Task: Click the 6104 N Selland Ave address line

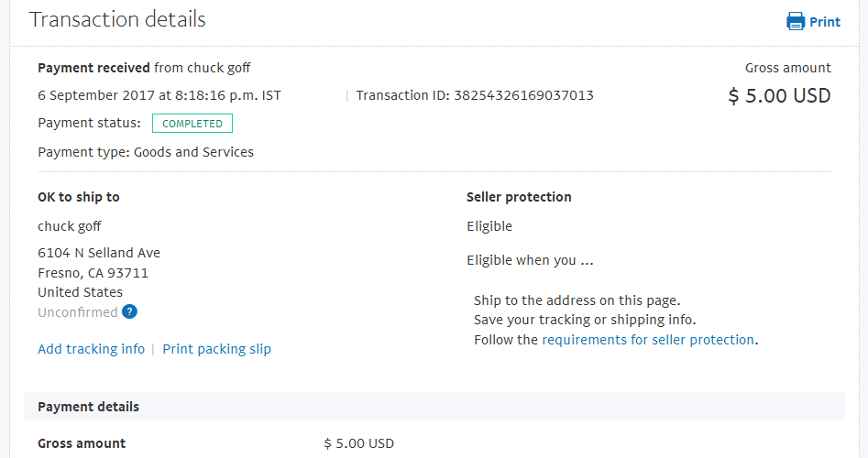Action: click(99, 253)
